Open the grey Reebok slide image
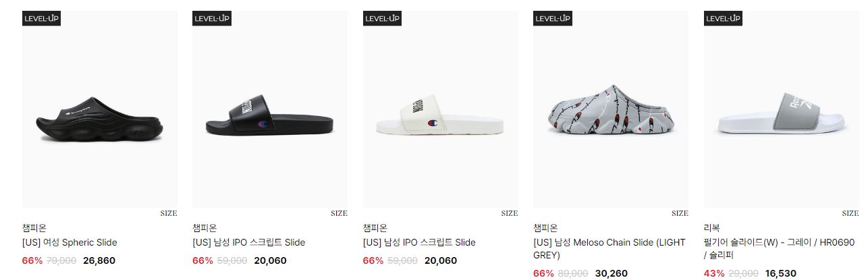The width and height of the screenshot is (868, 280). click(x=782, y=109)
